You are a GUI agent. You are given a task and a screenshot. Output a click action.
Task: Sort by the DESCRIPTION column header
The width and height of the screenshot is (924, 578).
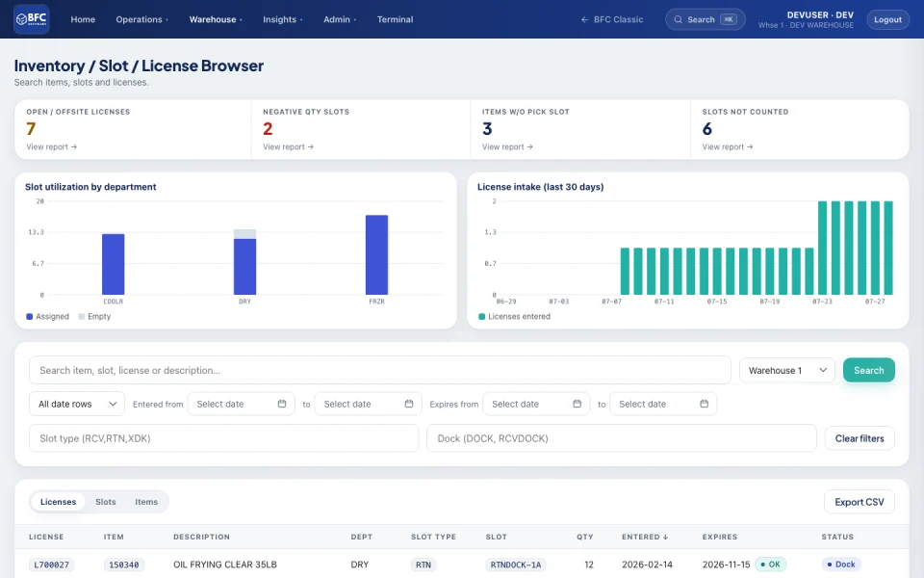point(201,537)
